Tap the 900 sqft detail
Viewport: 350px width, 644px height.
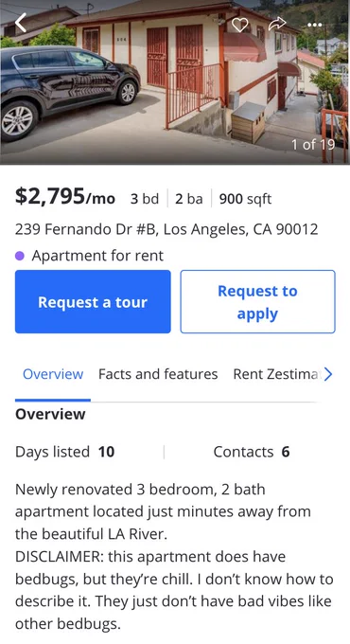point(245,199)
